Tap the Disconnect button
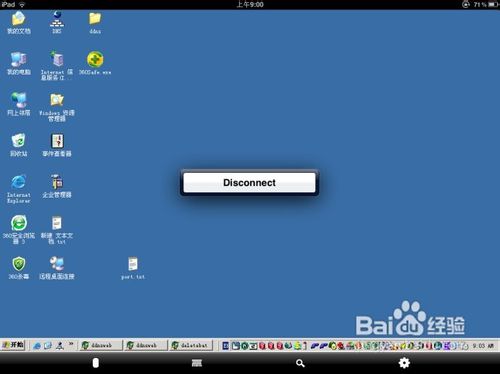 pyautogui.click(x=249, y=183)
